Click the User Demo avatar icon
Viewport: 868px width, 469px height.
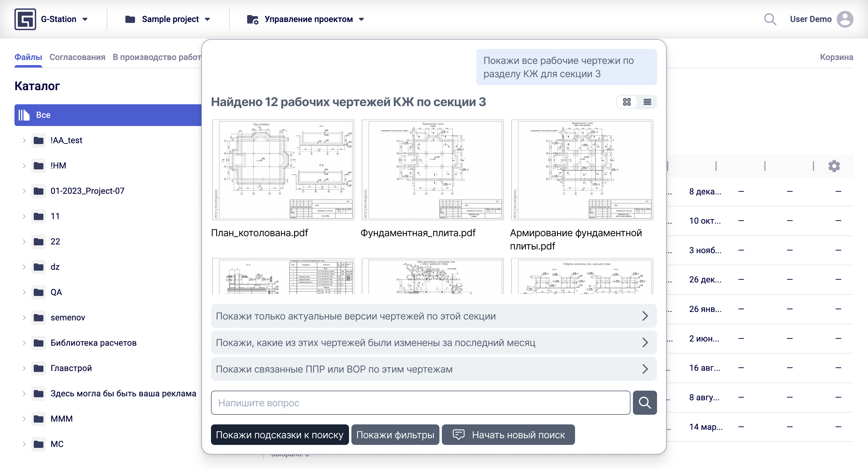click(844, 19)
